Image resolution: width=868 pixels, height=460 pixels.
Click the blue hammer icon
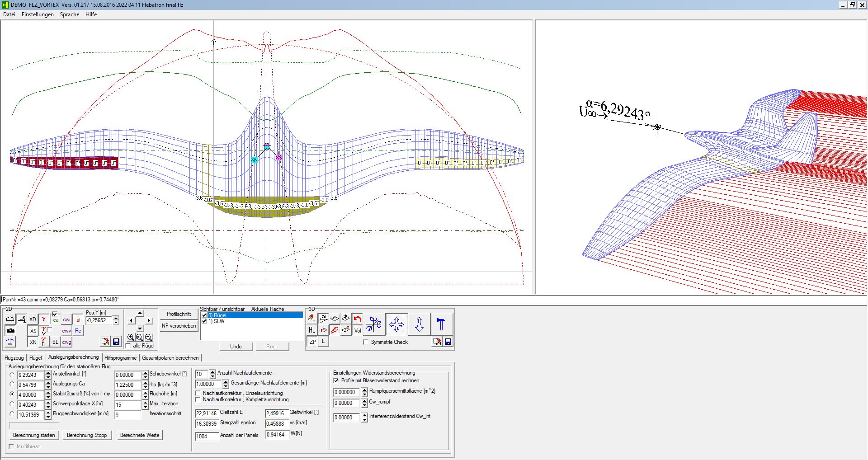click(441, 324)
